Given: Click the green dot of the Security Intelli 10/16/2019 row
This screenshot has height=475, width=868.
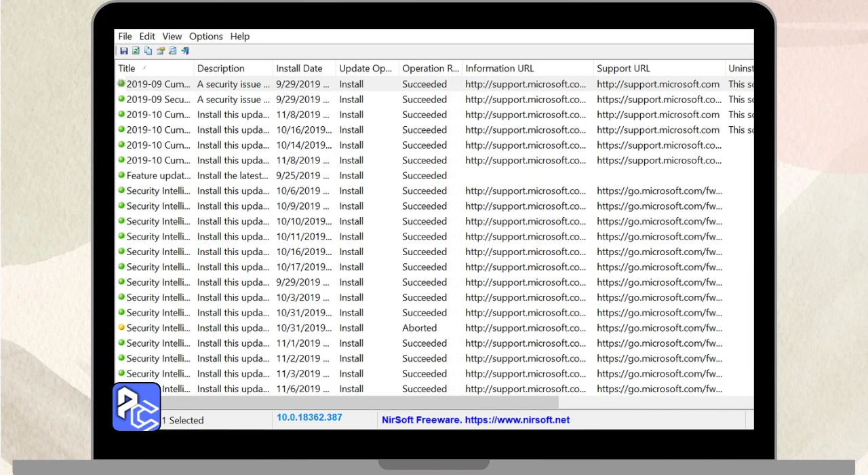Looking at the screenshot, I should tap(121, 251).
